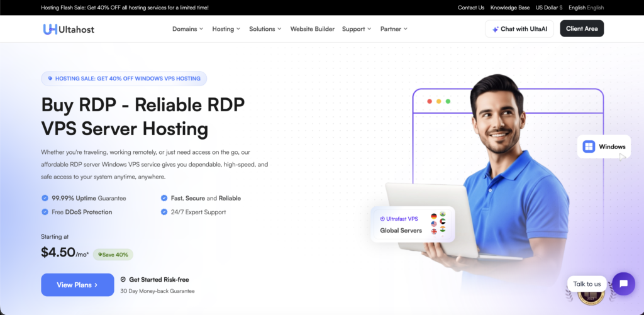Click the Ultrafast VPS clock icon
The image size is (644, 315).
(x=382, y=219)
